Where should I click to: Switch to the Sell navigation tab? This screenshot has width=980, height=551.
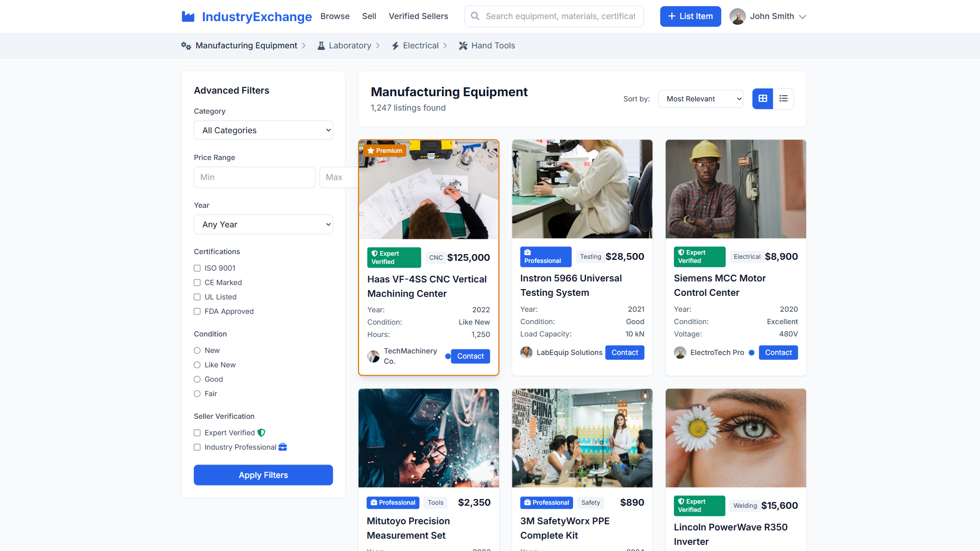point(369,16)
